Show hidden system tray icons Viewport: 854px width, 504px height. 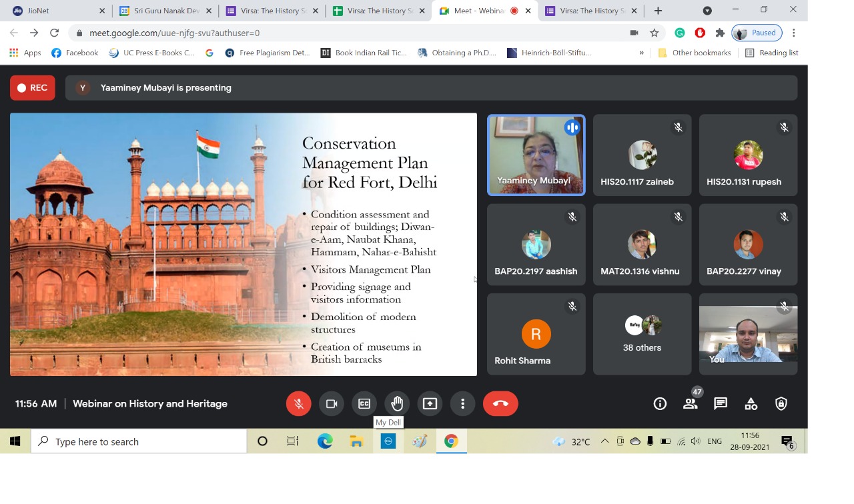tap(604, 441)
